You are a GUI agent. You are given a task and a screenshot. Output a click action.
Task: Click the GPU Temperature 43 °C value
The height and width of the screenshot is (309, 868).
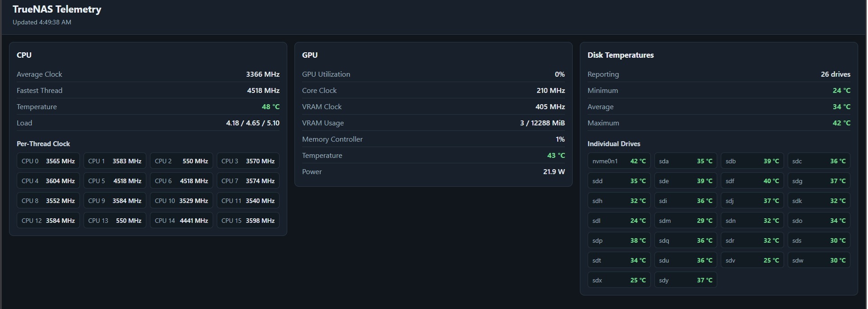[x=556, y=156]
